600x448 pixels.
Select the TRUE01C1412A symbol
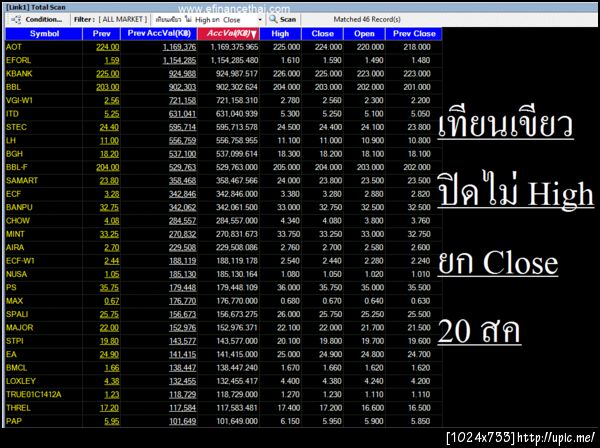(34, 394)
